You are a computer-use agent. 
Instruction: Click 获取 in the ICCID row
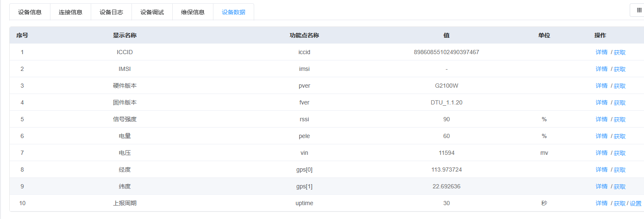620,52
